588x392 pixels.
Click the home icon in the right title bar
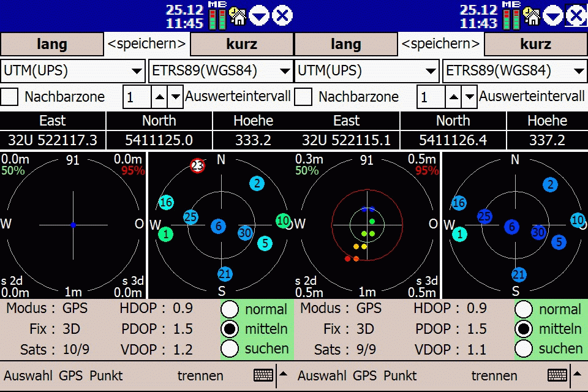pyautogui.click(x=530, y=15)
